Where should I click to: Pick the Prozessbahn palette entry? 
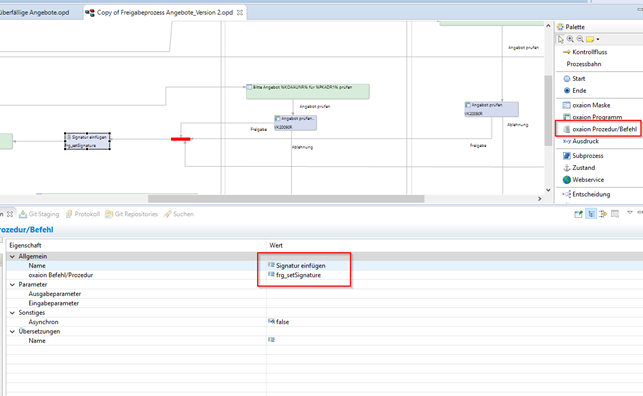click(x=584, y=64)
